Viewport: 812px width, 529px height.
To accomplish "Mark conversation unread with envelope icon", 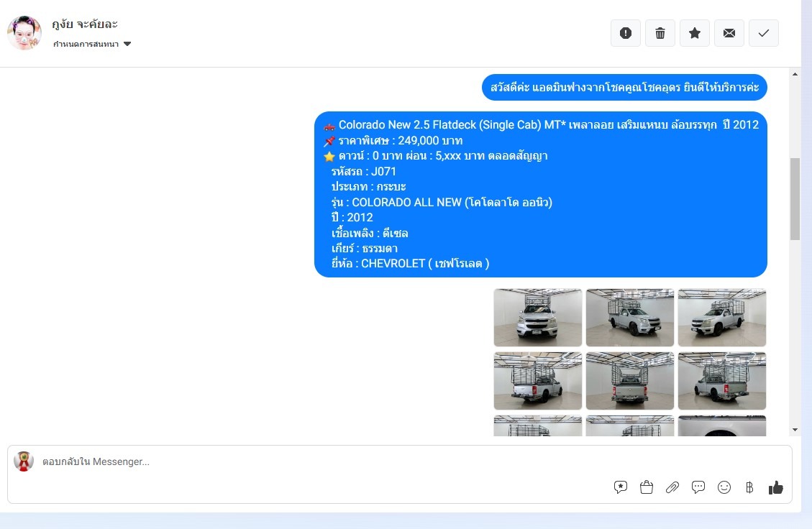I will (729, 33).
